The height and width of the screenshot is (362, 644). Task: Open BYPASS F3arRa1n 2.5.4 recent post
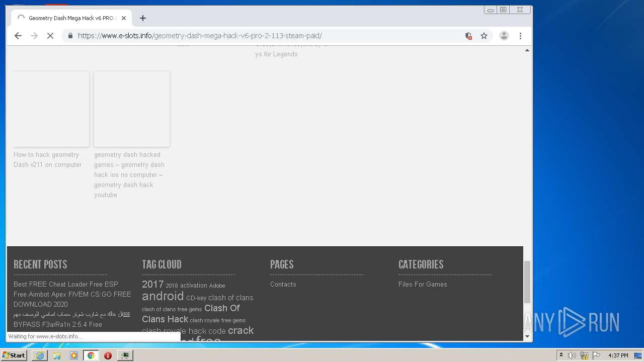click(x=58, y=325)
